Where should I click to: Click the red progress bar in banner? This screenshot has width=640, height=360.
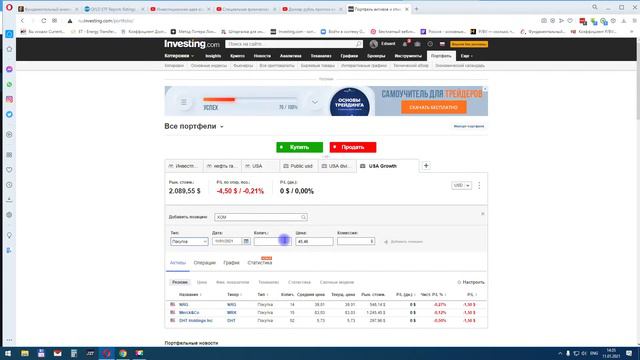pyautogui.click(x=219, y=99)
